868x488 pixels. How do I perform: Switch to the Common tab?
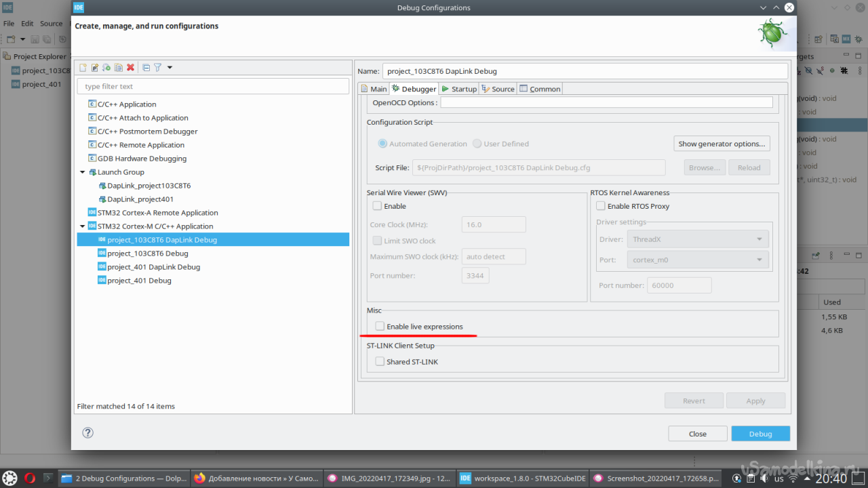[x=540, y=89]
